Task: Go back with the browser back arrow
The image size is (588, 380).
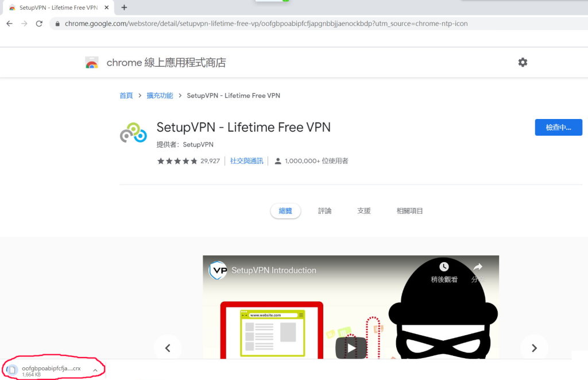Action: coord(9,24)
